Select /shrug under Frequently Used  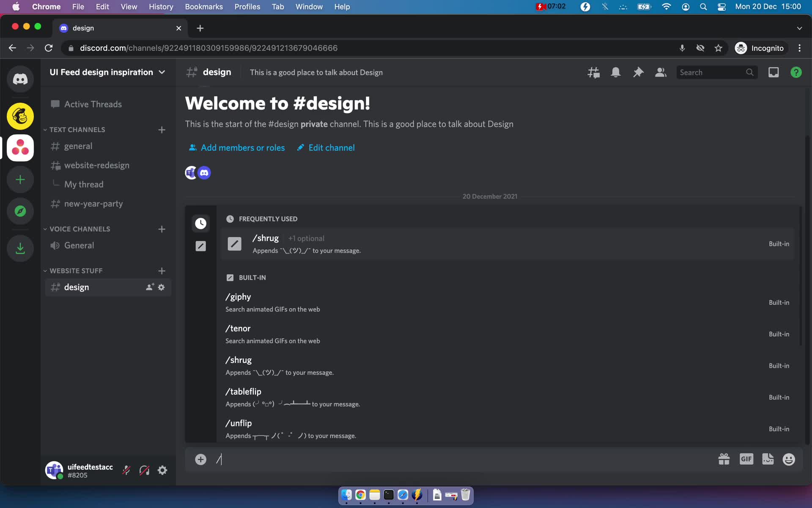pyautogui.click(x=507, y=244)
